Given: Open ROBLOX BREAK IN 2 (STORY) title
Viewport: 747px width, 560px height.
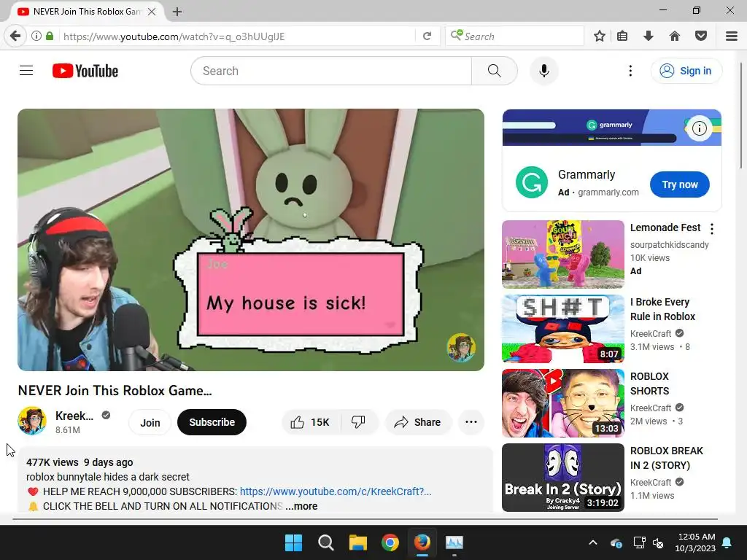Looking at the screenshot, I should (667, 458).
